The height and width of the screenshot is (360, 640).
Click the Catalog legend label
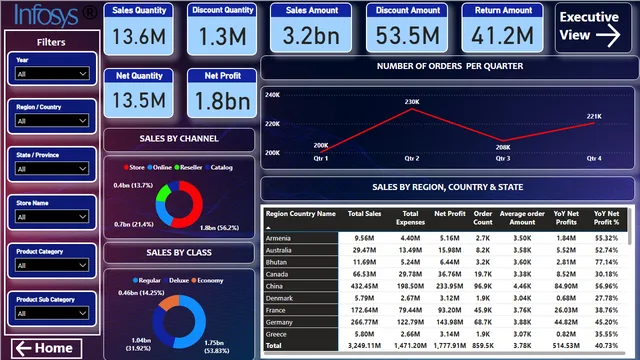click(x=222, y=167)
